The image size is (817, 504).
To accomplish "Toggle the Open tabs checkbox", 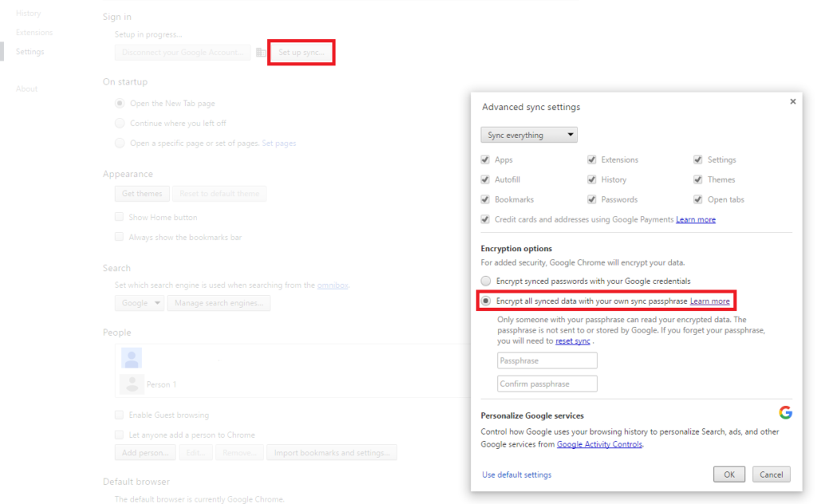I will tap(697, 199).
